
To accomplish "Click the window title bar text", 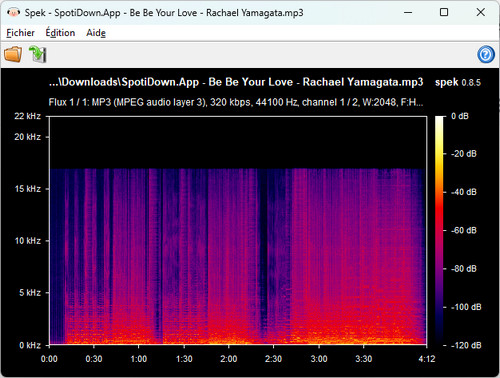I will 164,13.
